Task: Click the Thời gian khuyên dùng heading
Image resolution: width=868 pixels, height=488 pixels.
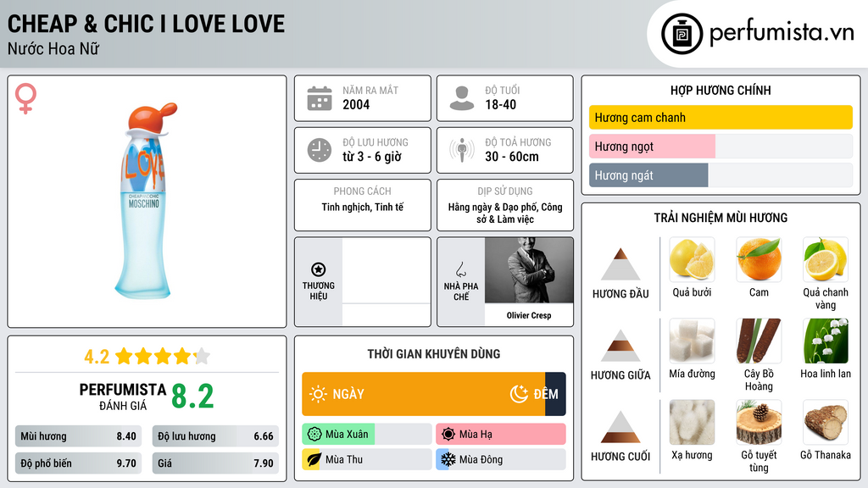Action: [x=434, y=354]
